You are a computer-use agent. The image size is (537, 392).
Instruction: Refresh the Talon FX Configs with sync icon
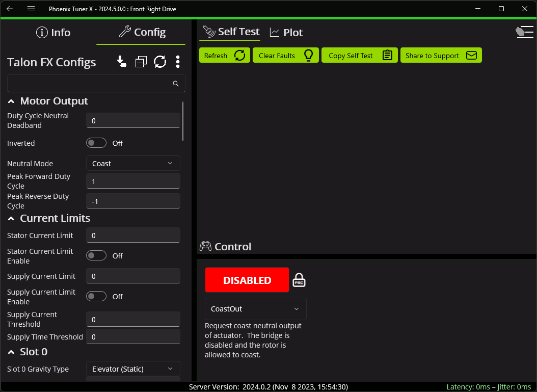(160, 62)
